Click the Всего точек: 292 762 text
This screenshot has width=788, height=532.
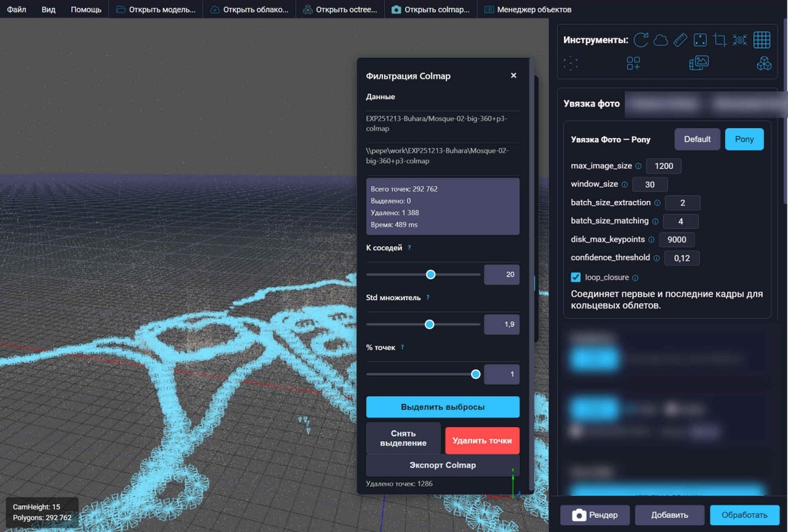coord(404,189)
